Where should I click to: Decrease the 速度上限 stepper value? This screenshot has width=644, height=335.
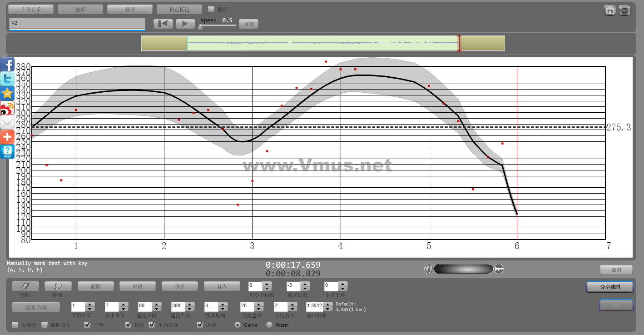click(190, 309)
